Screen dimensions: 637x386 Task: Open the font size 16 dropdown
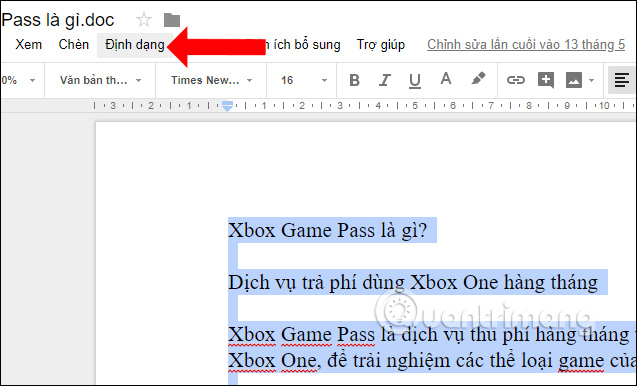point(303,80)
